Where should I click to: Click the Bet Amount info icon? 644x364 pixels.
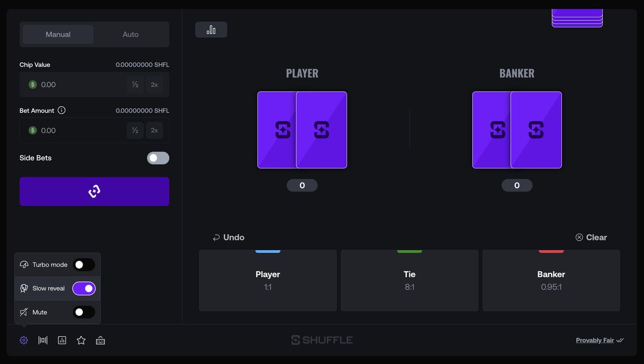pyautogui.click(x=62, y=111)
